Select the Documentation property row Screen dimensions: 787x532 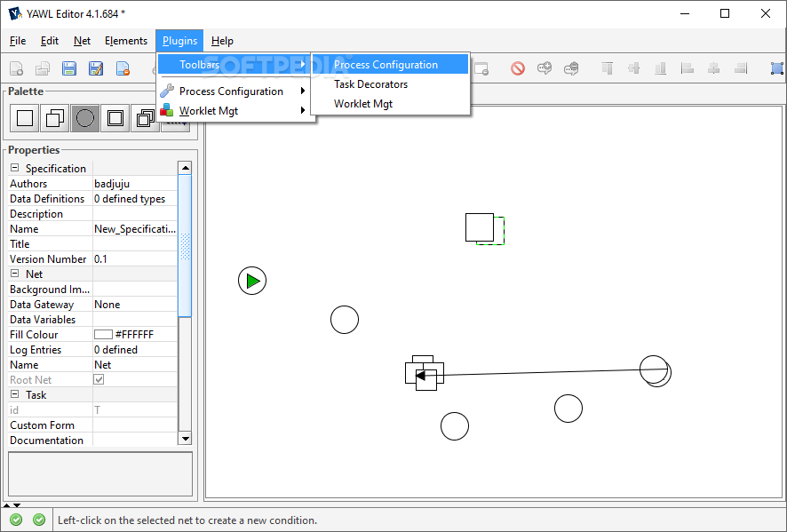pos(93,441)
